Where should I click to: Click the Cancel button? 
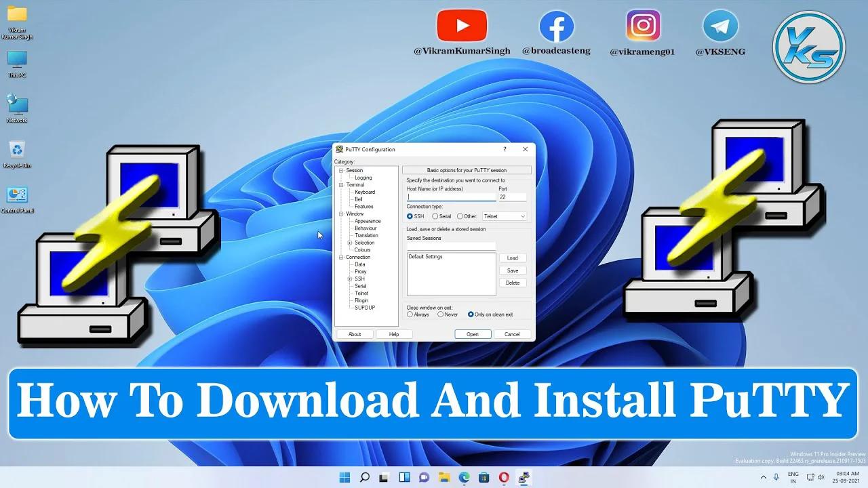coord(512,334)
